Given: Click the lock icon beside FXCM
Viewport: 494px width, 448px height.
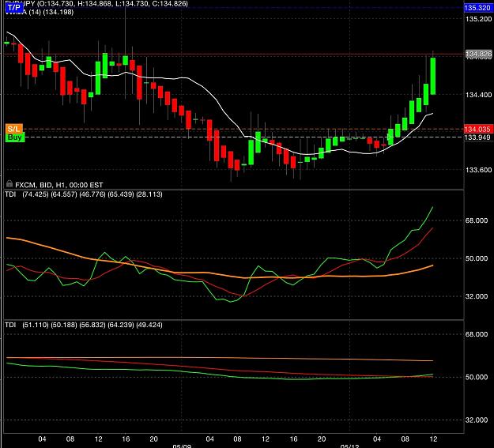Looking at the screenshot, I should coord(9,183).
